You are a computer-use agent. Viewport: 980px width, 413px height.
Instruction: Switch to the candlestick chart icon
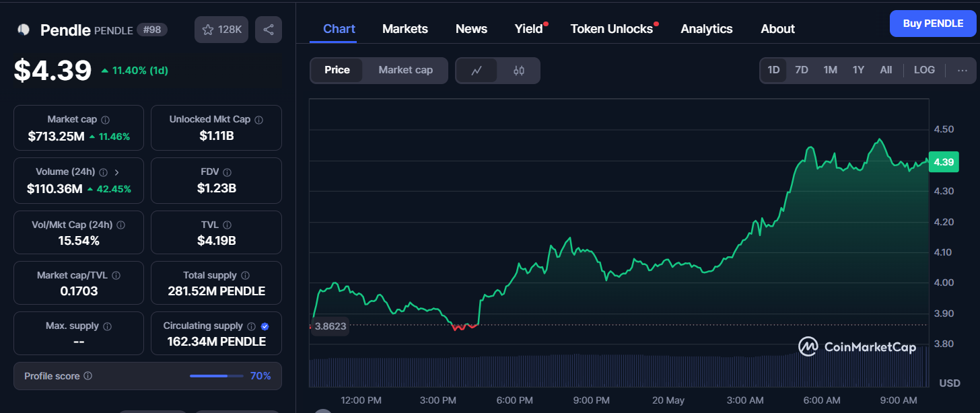[518, 71]
